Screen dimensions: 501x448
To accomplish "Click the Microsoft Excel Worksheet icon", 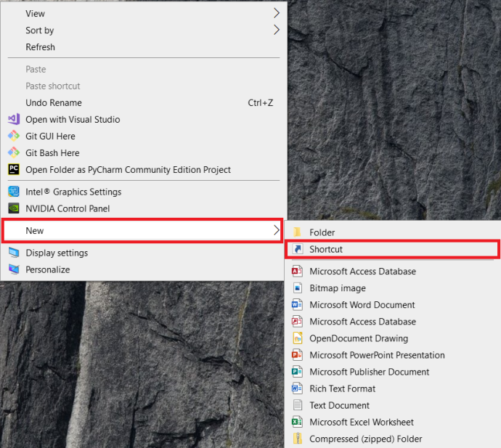I will [x=297, y=422].
